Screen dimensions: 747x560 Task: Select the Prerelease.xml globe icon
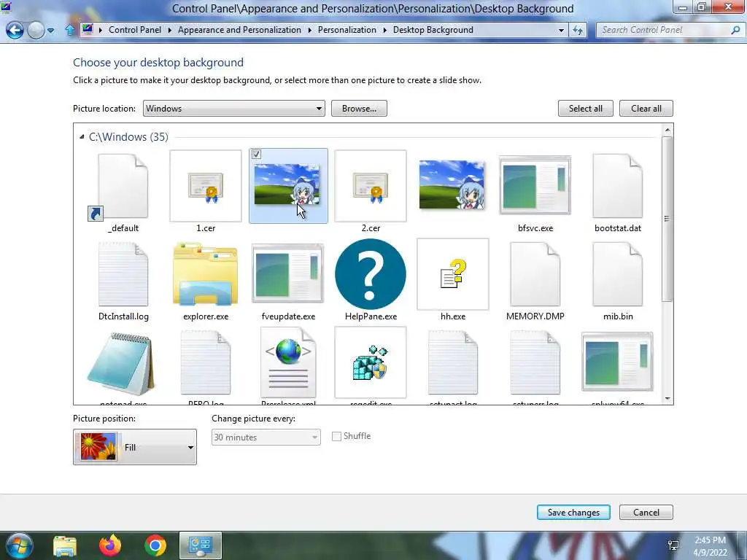pos(287,363)
